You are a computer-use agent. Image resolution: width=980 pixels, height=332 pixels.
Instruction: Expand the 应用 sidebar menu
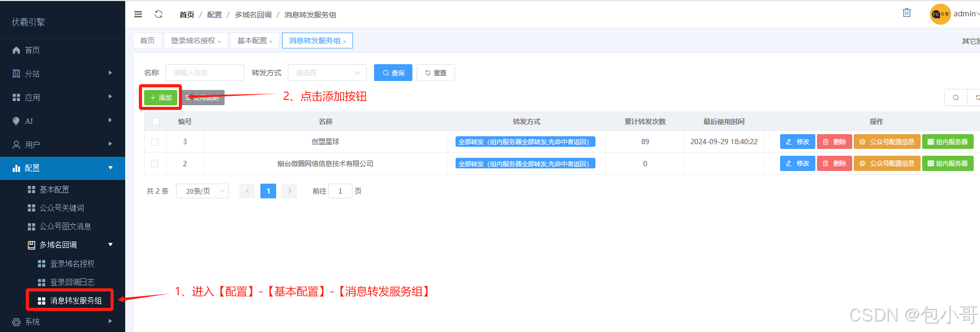point(110,96)
